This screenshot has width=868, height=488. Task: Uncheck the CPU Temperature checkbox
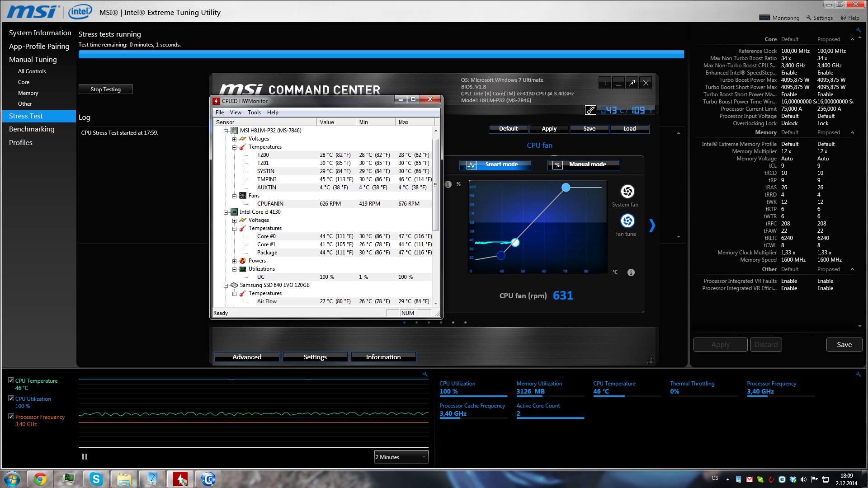[11, 380]
